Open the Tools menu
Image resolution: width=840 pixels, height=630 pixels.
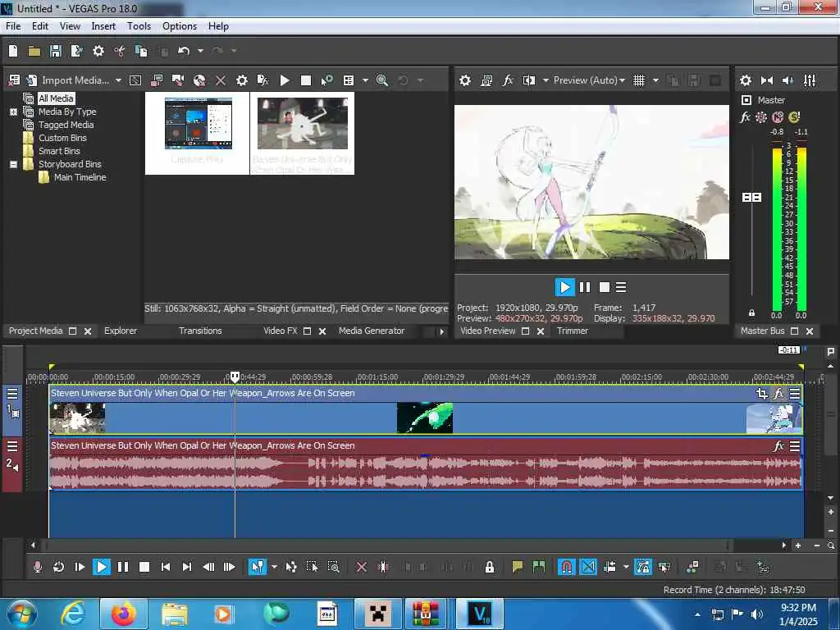click(139, 26)
